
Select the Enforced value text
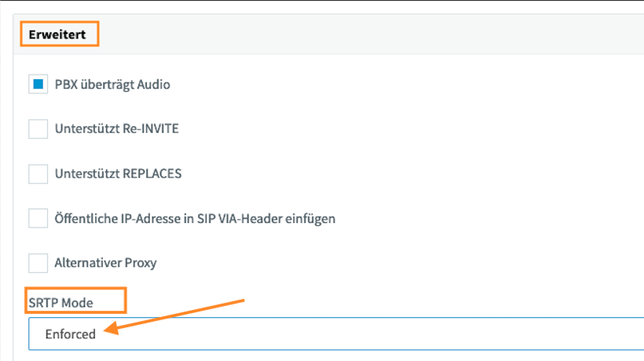(70, 334)
